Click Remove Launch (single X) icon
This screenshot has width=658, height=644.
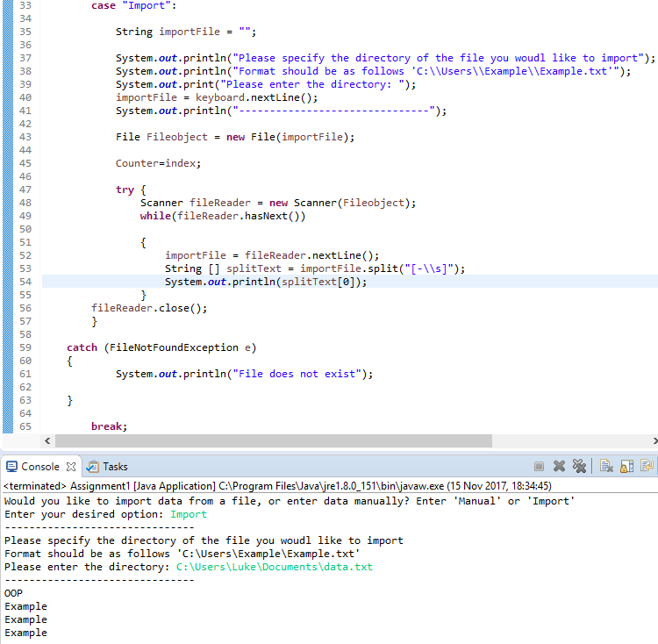pyautogui.click(x=559, y=466)
